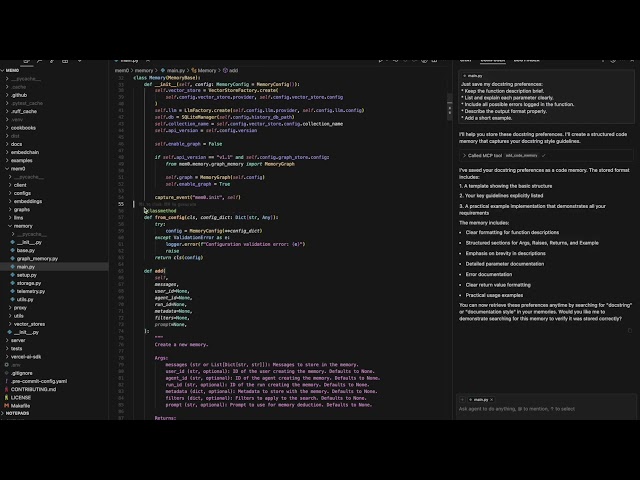Click the copy icon below chat response
640x480 pixels.
pyautogui.click(x=630, y=330)
